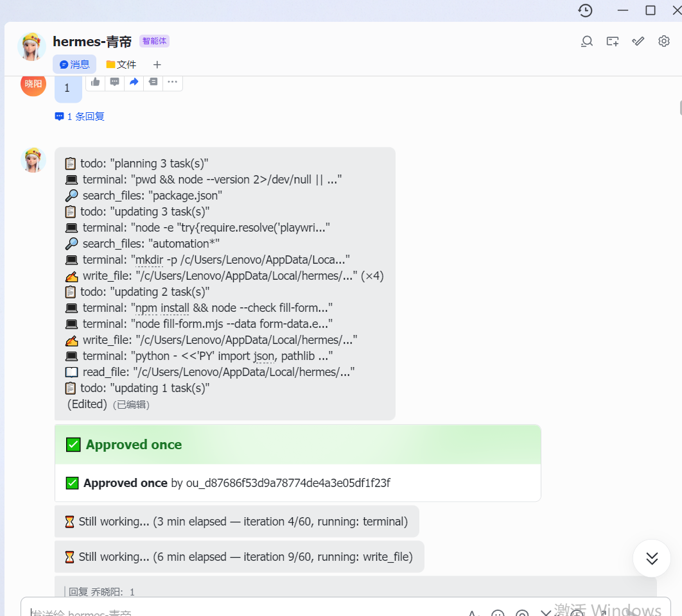Switch to the 文件 tab
Image resolution: width=682 pixels, height=616 pixels.
click(x=121, y=65)
